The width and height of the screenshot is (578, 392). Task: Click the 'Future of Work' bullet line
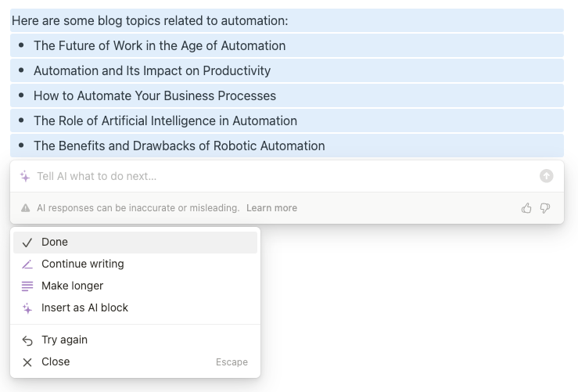tap(160, 45)
